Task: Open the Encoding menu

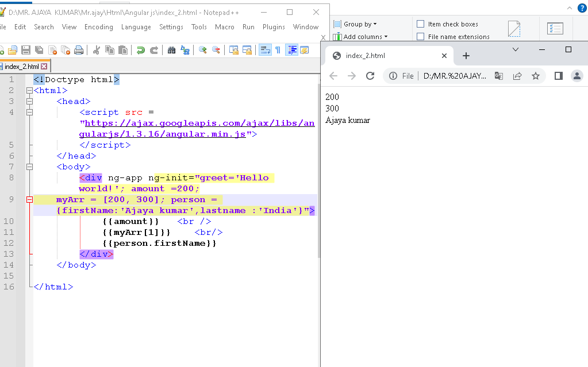Action: point(99,27)
